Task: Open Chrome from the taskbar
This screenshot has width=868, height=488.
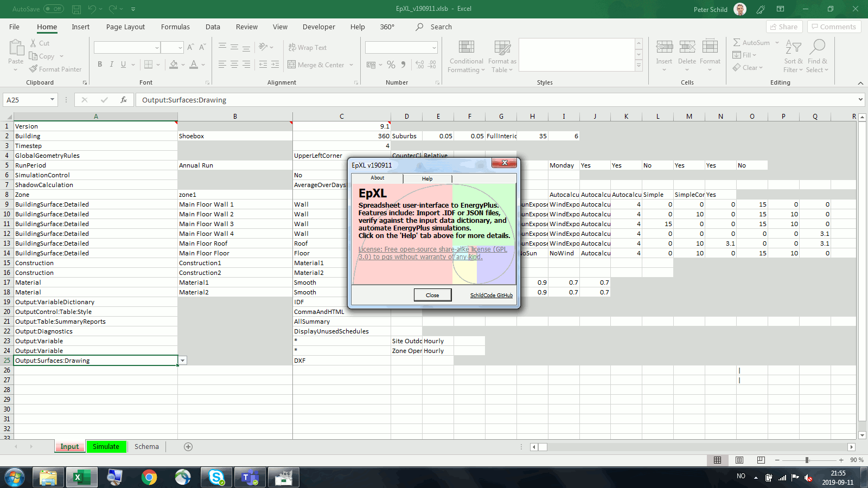Action: click(x=149, y=477)
